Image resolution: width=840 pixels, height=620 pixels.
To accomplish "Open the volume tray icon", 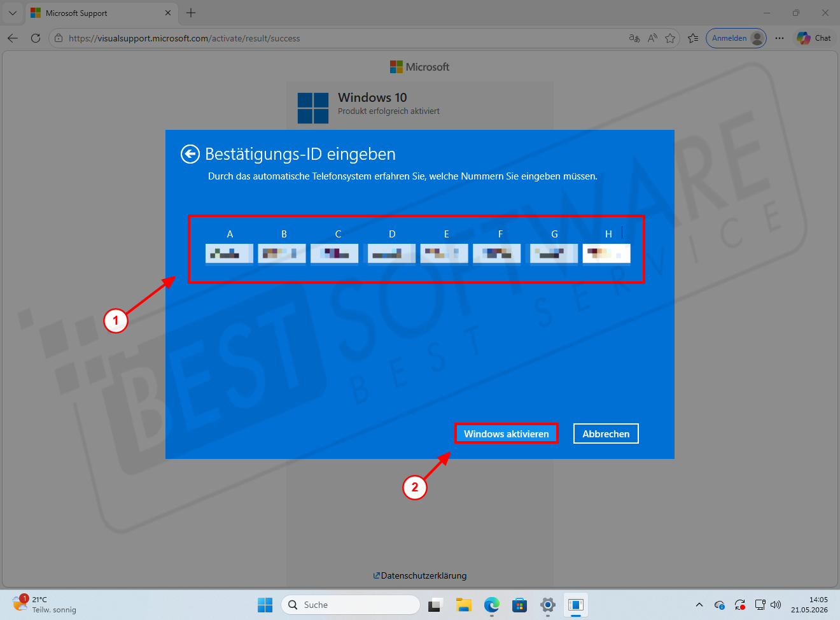I will pyautogui.click(x=776, y=605).
